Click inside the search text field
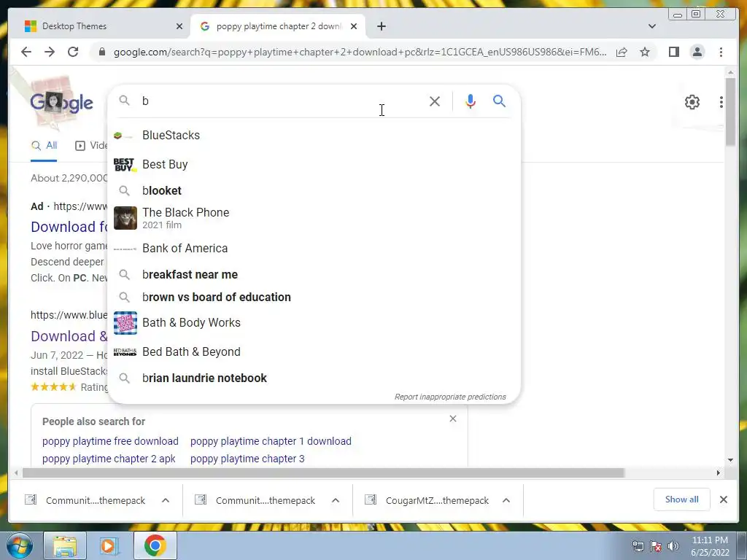The width and height of the screenshot is (747, 560). coord(281,101)
